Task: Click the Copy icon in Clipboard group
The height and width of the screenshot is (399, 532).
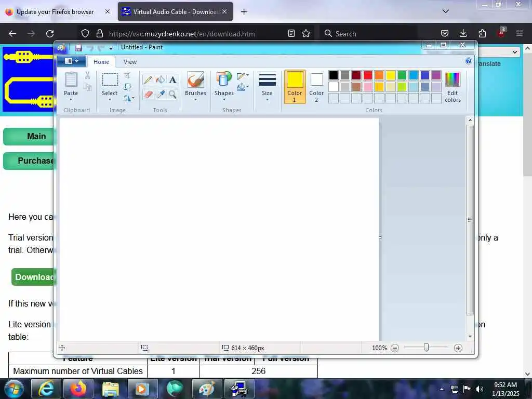Action: 87,87
